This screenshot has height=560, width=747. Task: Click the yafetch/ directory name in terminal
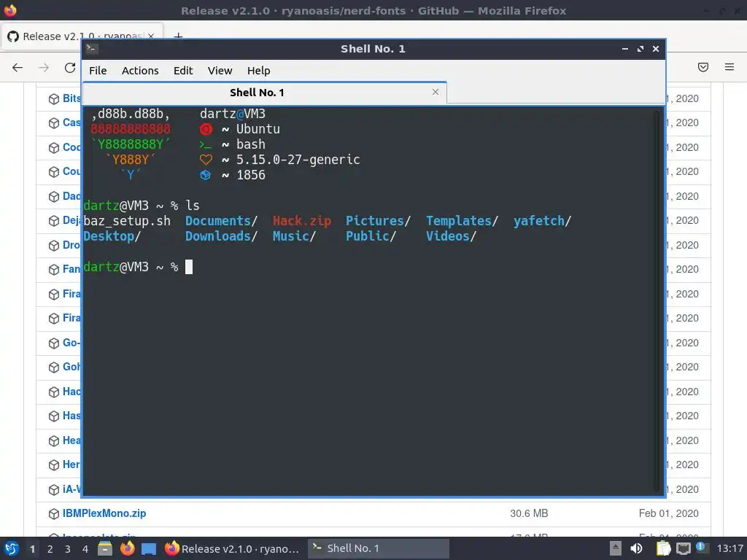[542, 221]
